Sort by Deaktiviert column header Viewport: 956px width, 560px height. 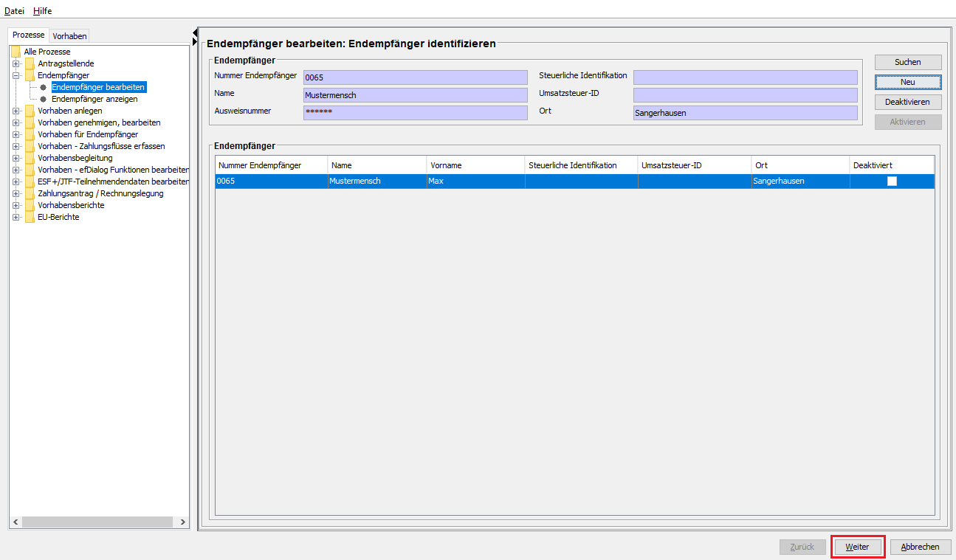pyautogui.click(x=893, y=165)
